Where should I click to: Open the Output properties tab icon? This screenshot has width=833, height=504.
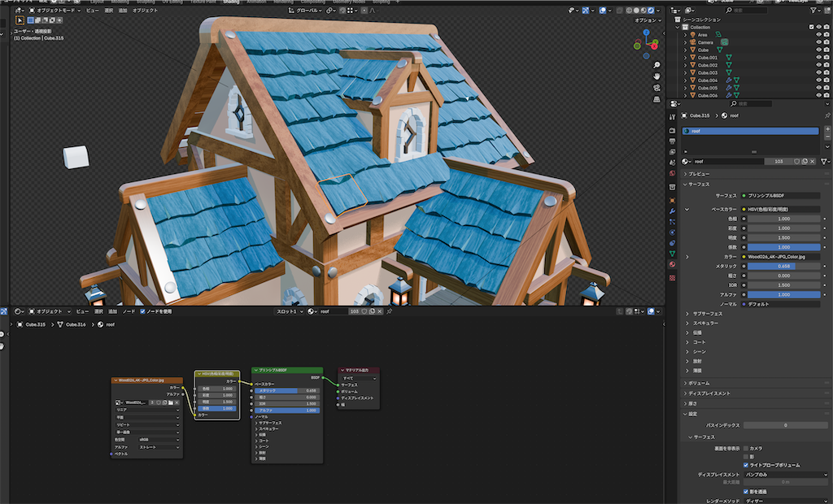672,141
